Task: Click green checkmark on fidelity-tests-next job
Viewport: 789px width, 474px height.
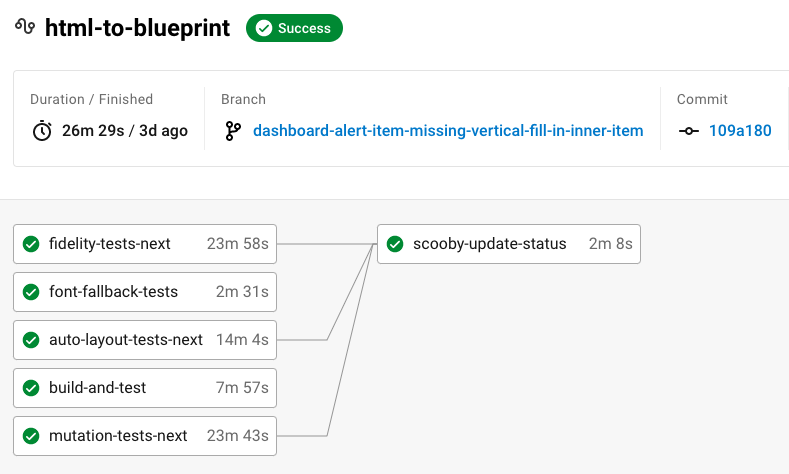Action: coord(31,244)
